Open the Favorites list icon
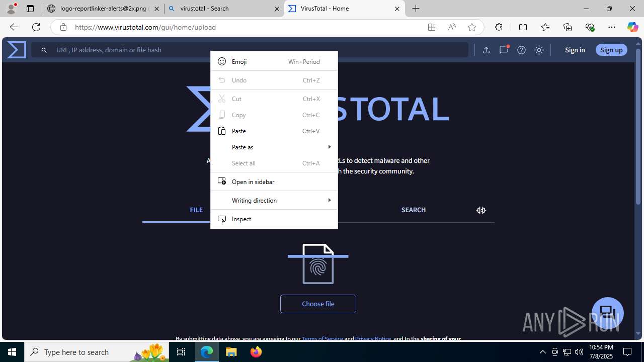The height and width of the screenshot is (362, 644). coord(545,27)
